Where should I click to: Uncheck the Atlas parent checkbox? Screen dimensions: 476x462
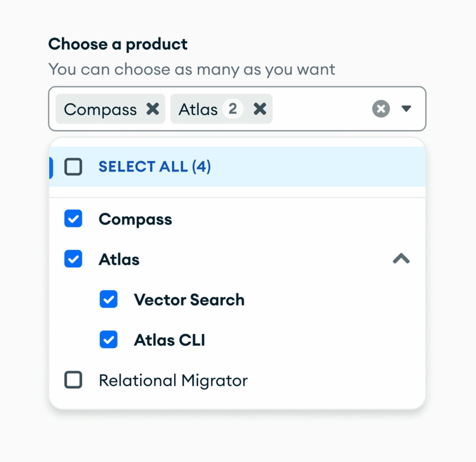73,259
